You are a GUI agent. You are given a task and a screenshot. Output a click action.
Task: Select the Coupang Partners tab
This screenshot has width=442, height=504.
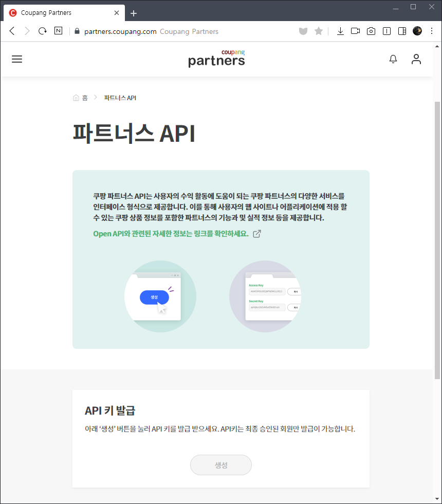(63, 13)
